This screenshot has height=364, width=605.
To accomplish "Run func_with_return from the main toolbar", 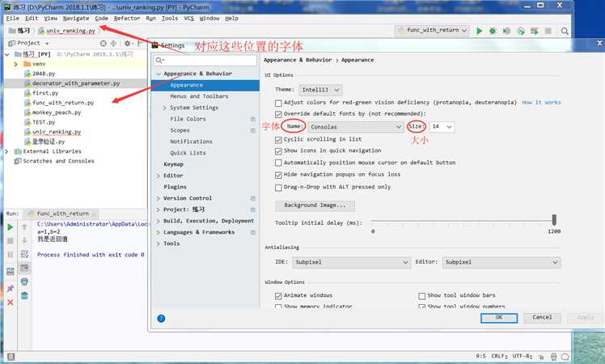I will (479, 31).
